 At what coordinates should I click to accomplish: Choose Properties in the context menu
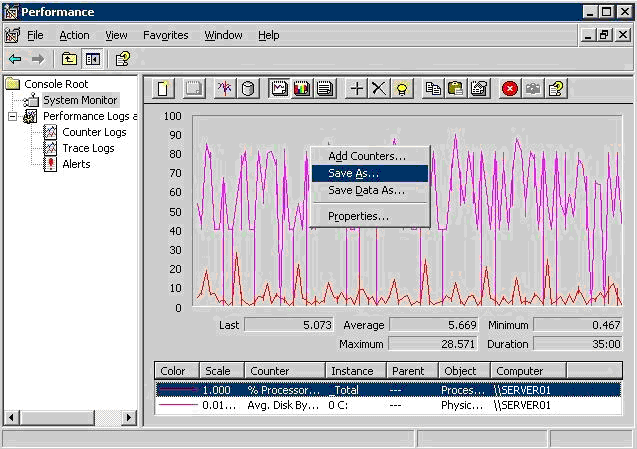coord(358,216)
